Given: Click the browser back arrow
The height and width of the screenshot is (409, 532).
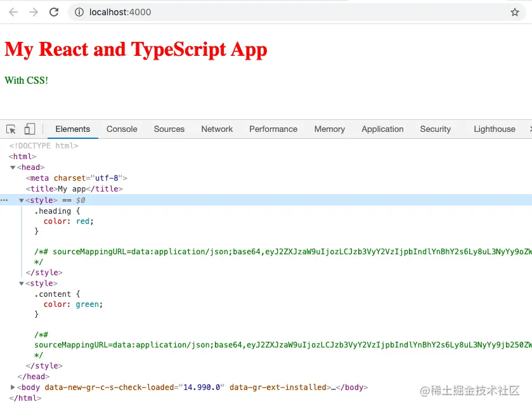Looking at the screenshot, I should [x=13, y=12].
